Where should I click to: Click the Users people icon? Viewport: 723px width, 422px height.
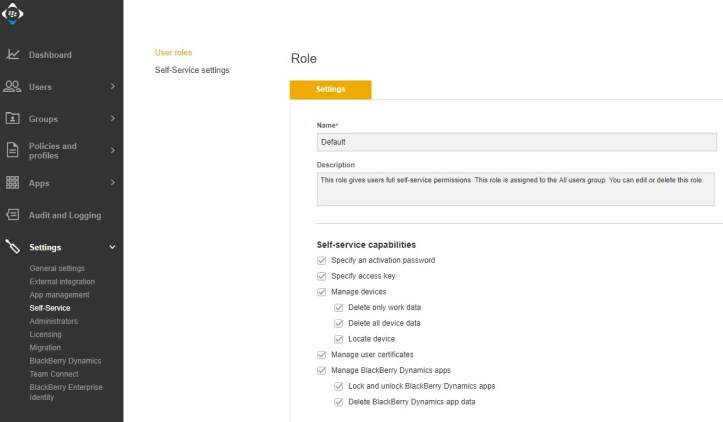pos(12,86)
